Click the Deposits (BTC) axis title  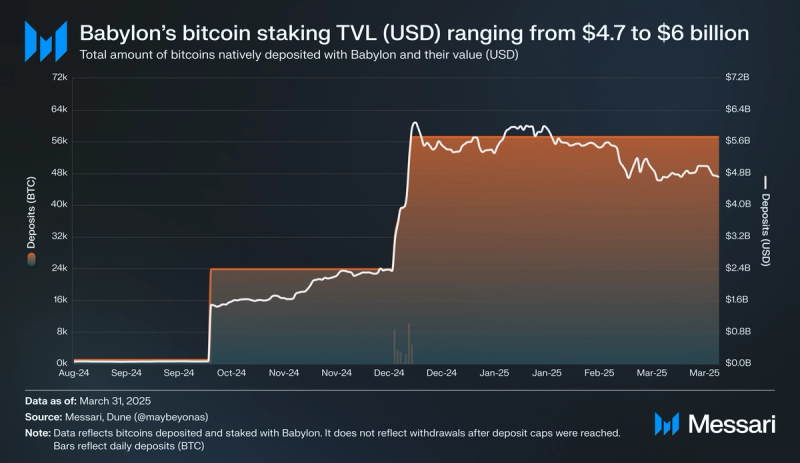click(x=32, y=212)
